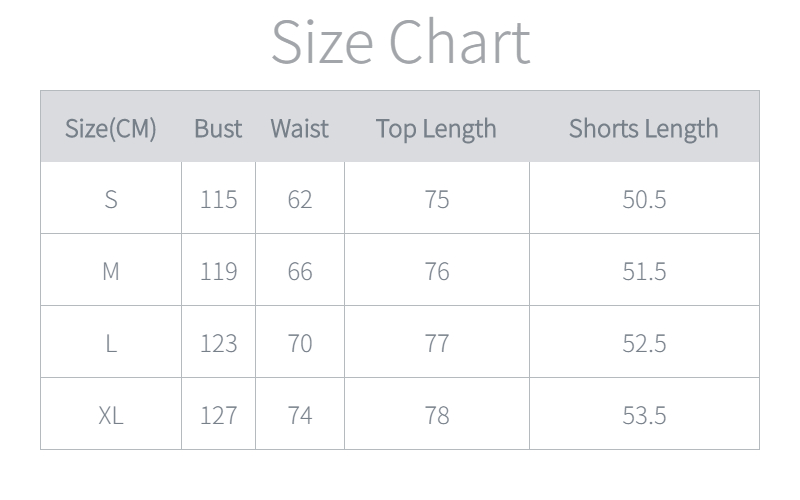Click waist value 66 for size M
Image resolution: width=800 pixels, height=500 pixels.
click(x=299, y=271)
